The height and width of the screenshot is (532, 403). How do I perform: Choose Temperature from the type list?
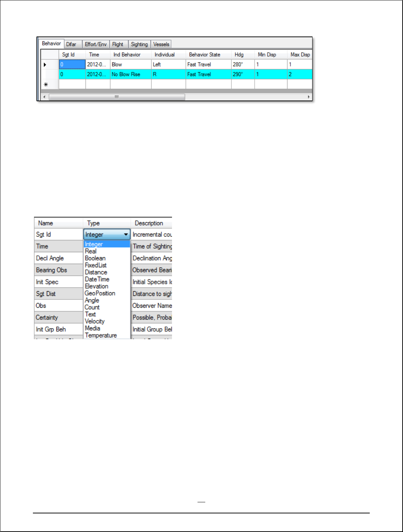point(107,335)
